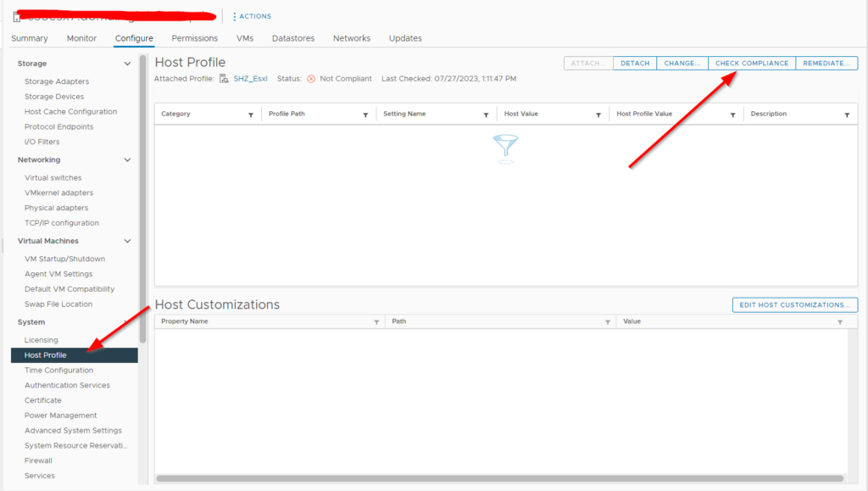Click the Host Customizations horizontal scrollbar

coord(500,478)
